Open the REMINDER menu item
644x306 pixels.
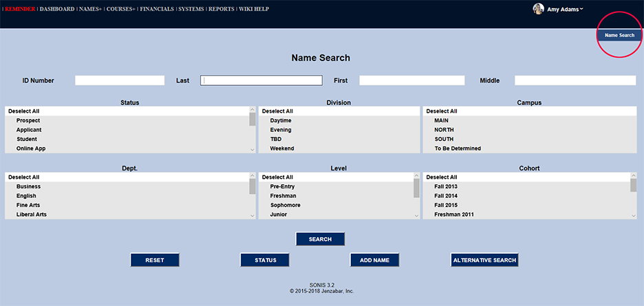click(x=19, y=9)
